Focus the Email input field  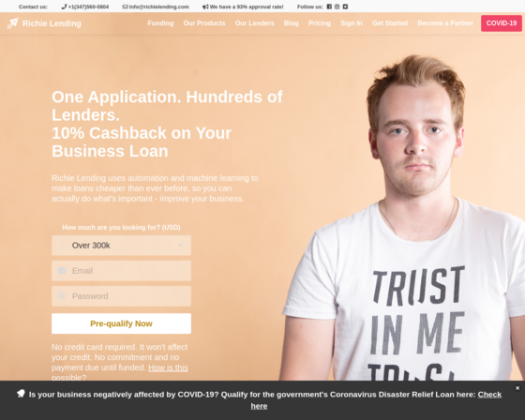121,271
